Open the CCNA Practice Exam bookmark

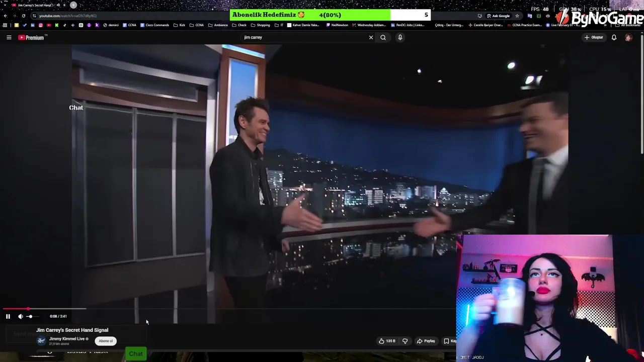tap(524, 25)
